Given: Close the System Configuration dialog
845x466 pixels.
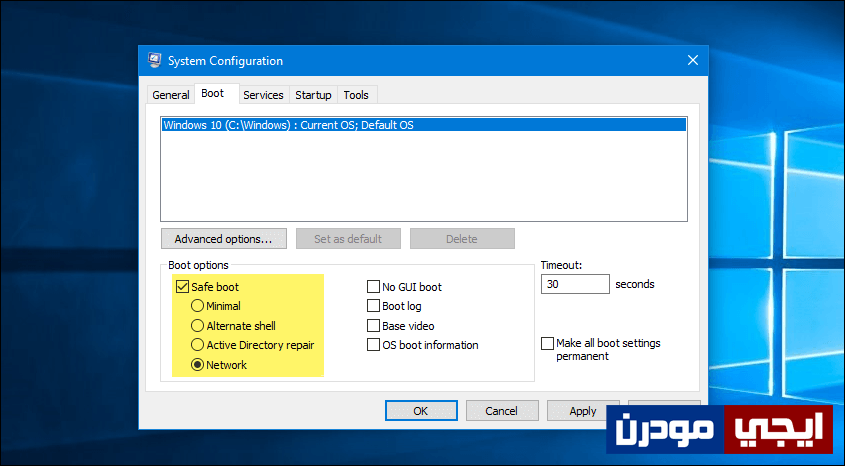Looking at the screenshot, I should coord(692,60).
